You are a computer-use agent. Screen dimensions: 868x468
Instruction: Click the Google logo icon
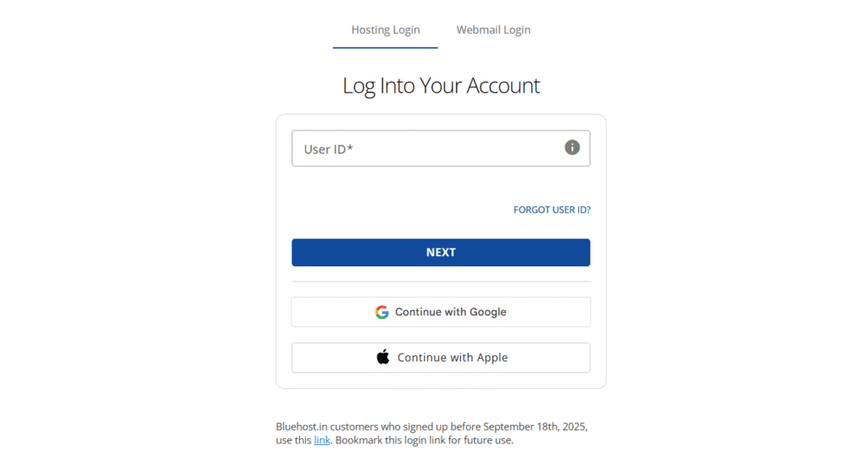[x=382, y=312]
